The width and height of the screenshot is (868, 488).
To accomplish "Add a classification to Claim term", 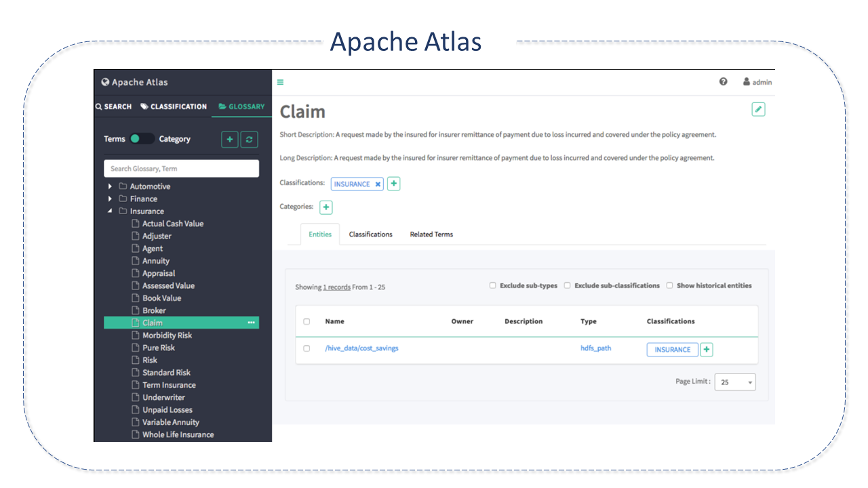I will [393, 184].
